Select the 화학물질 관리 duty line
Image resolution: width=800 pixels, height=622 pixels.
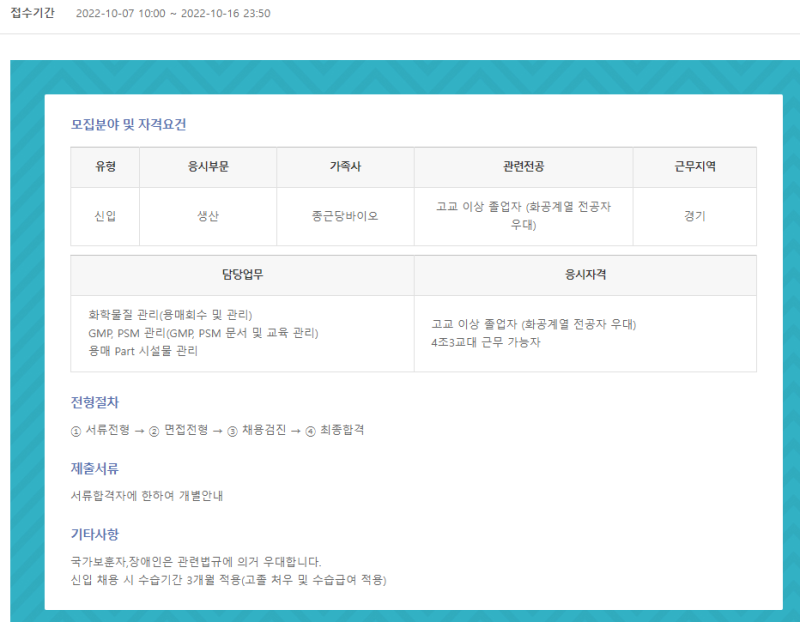tap(170, 314)
